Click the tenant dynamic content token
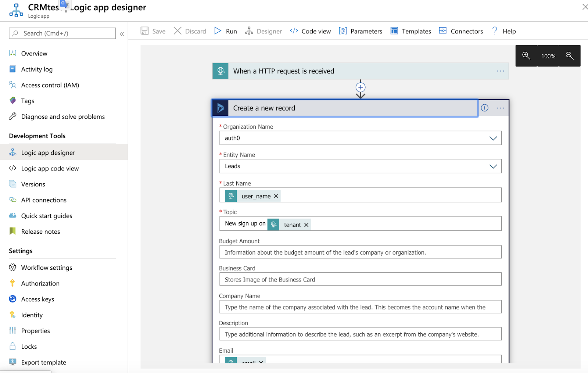 (x=289, y=225)
